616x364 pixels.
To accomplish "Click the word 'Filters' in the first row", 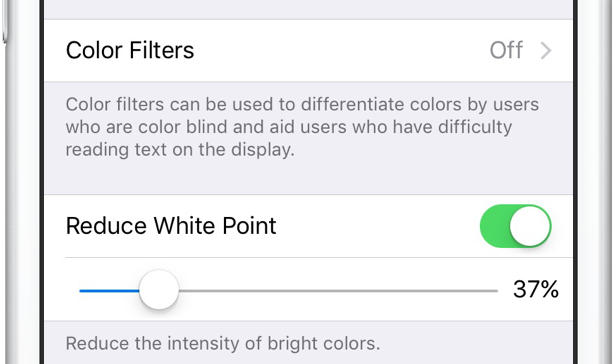I will pos(162,51).
